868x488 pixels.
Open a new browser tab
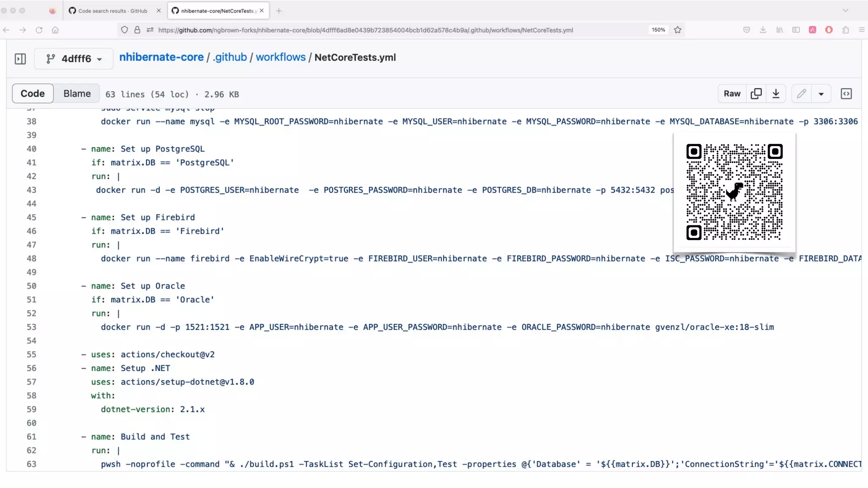tap(278, 11)
